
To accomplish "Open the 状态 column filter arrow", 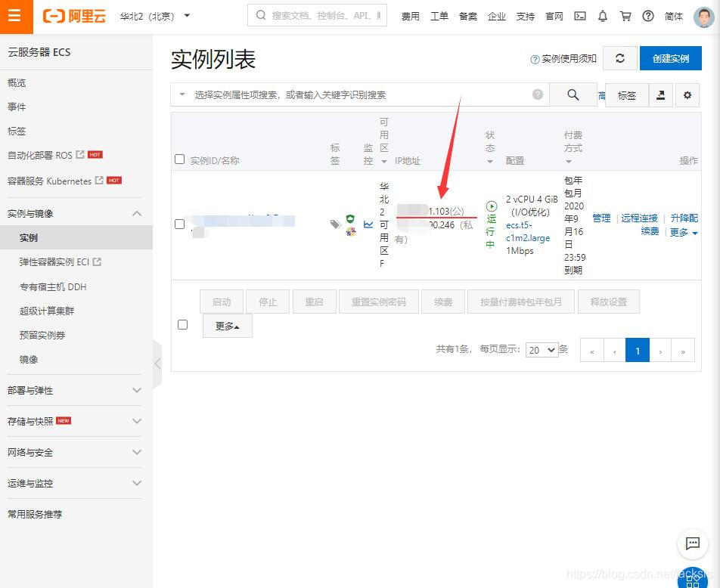I will (x=490, y=161).
